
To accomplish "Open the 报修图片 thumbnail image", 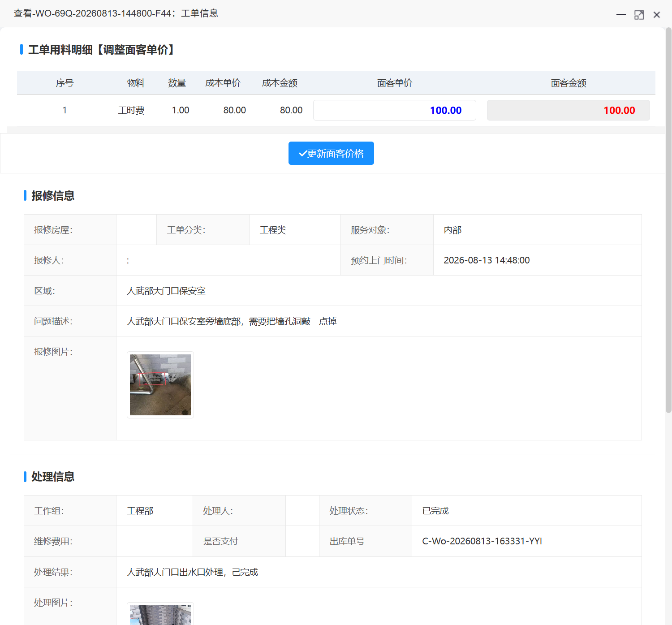I will coord(160,385).
